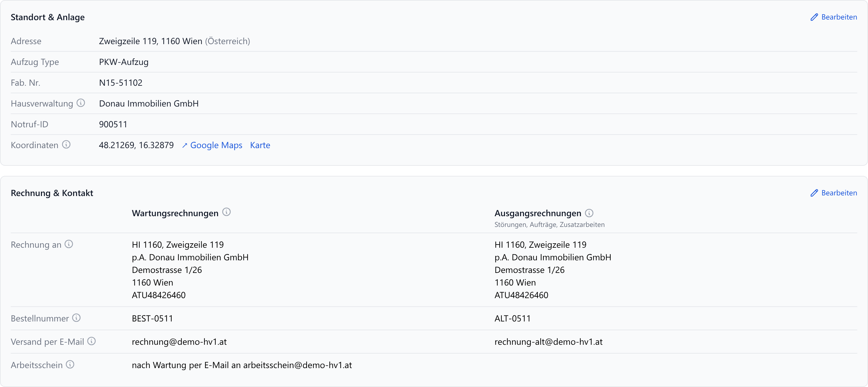Open info tooltip for Ausgangsrechnungen
The width and height of the screenshot is (868, 387).
coord(589,213)
